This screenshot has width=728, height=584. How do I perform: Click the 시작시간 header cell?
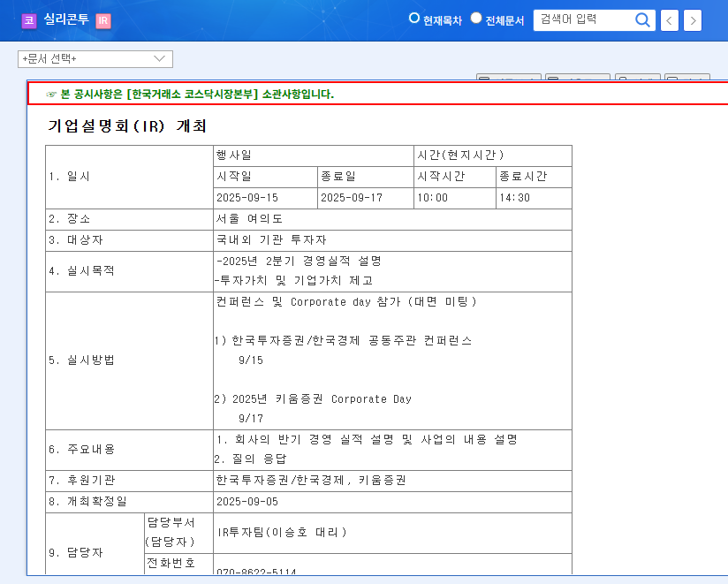(455, 177)
